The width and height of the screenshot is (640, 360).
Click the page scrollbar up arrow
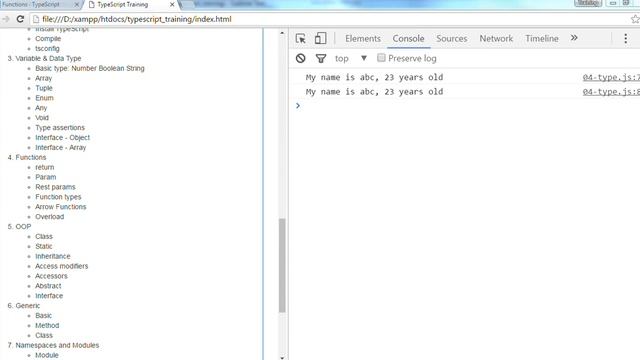pos(282,32)
